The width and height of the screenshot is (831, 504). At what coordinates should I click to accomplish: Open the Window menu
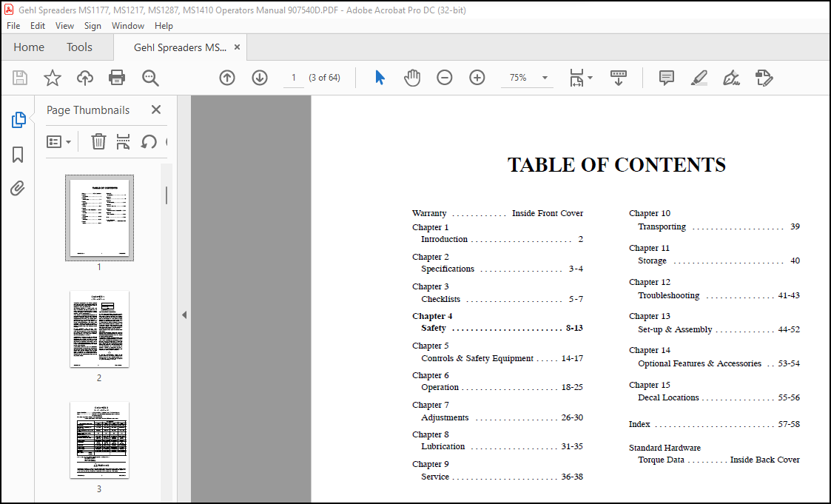pyautogui.click(x=128, y=25)
